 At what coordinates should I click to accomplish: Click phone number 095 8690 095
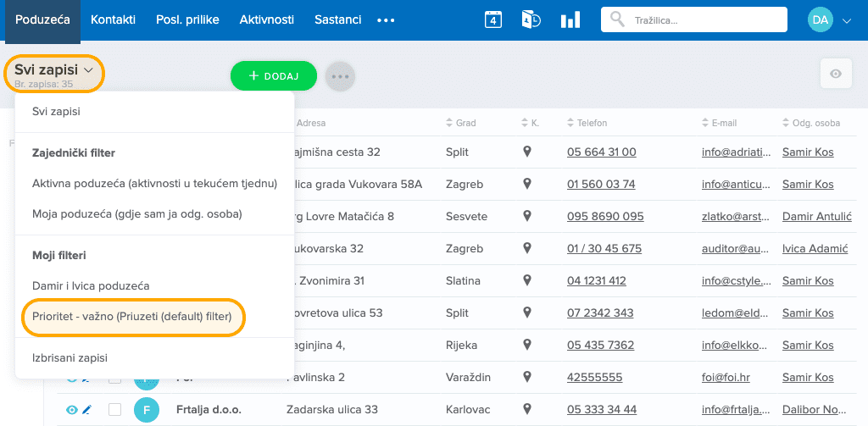click(605, 216)
